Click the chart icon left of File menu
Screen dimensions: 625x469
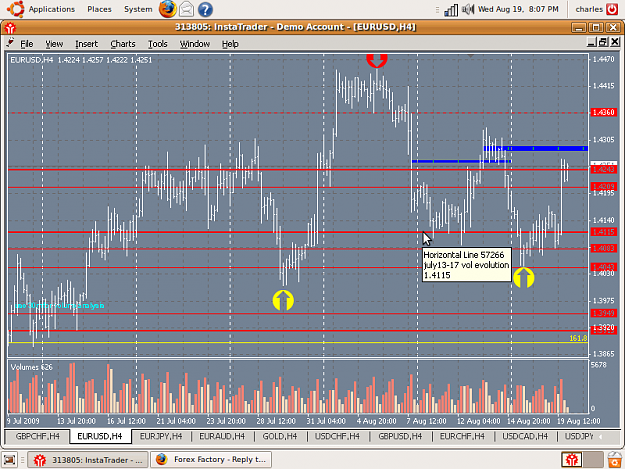(10, 43)
